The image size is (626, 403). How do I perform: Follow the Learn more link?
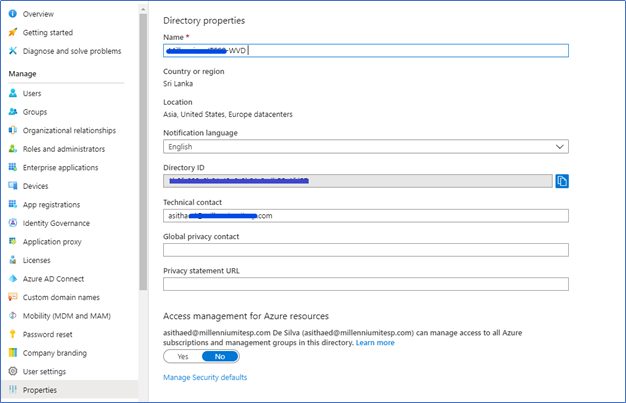[375, 343]
